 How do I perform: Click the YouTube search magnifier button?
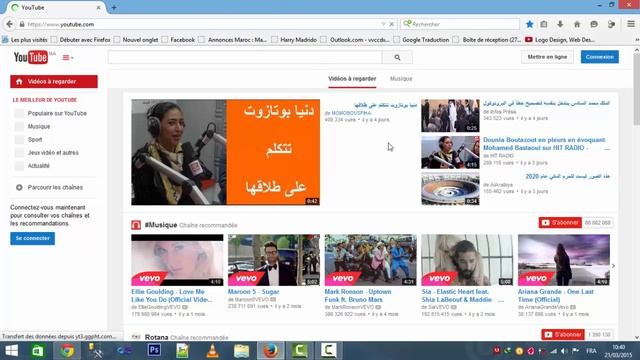[397, 58]
